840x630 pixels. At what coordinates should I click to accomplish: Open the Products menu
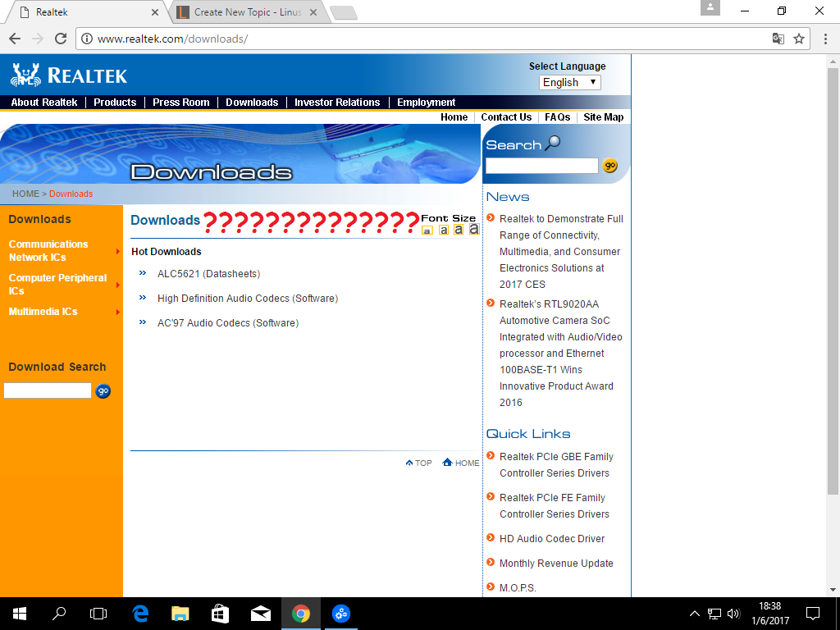(115, 103)
